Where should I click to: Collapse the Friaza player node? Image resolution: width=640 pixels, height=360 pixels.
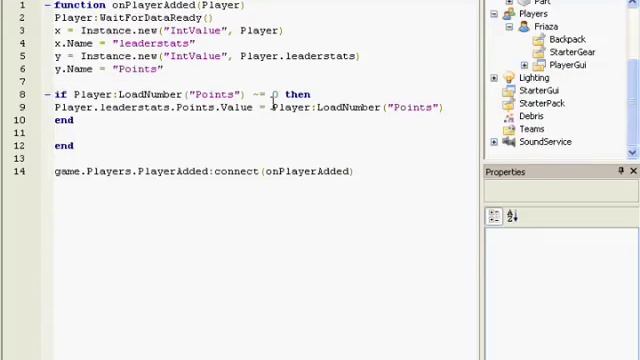[x=509, y=27]
